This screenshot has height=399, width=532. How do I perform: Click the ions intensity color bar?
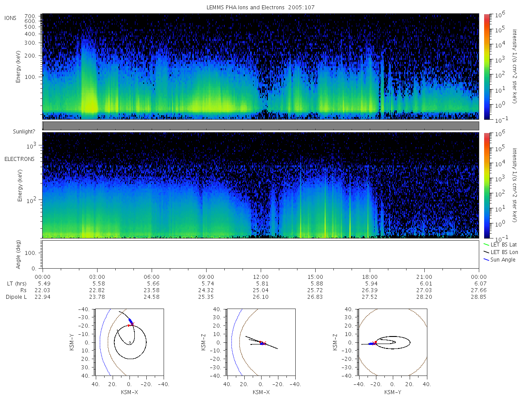486,66
